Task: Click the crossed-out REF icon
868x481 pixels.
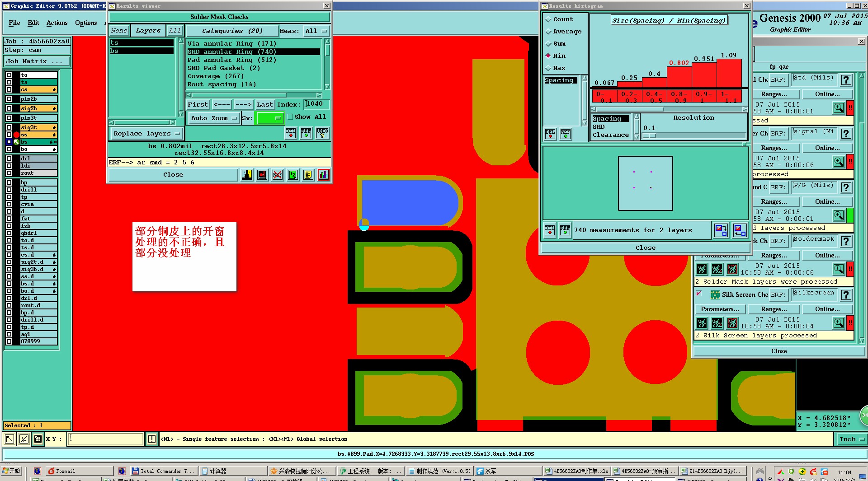Action: click(x=278, y=175)
